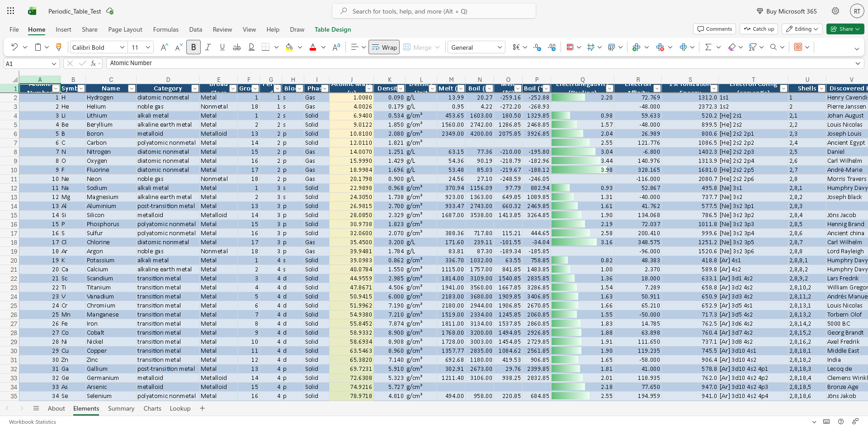This screenshot has height=426, width=868.
Task: Open the Summary sheet tab
Action: (121, 408)
